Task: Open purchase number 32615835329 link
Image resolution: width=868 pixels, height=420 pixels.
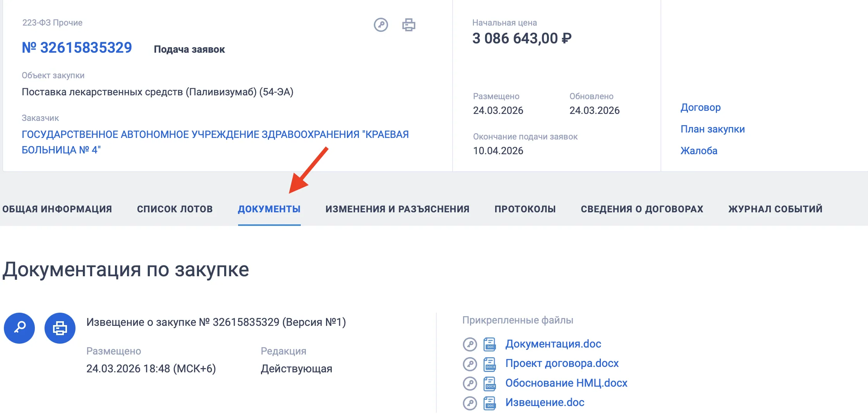Action: tap(77, 48)
